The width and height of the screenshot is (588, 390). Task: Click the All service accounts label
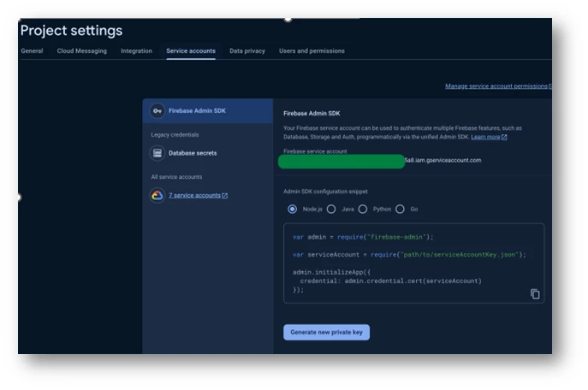point(176,177)
